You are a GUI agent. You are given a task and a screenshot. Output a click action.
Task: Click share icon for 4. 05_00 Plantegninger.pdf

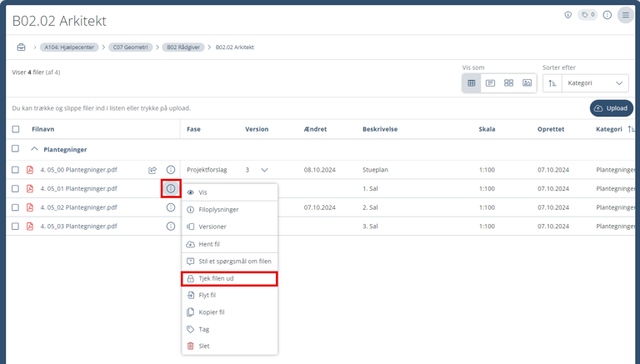pyautogui.click(x=152, y=170)
